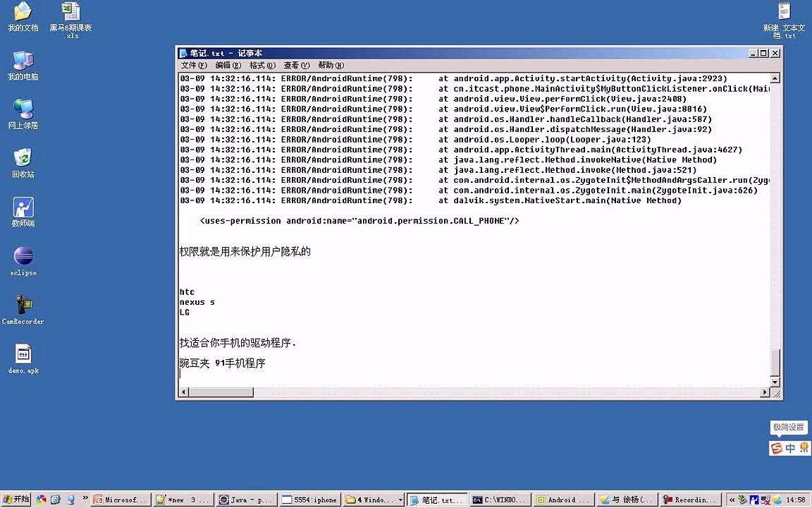This screenshot has height=508, width=812.
Task: Click the Activity.startActivity log line
Action: coord(454,78)
